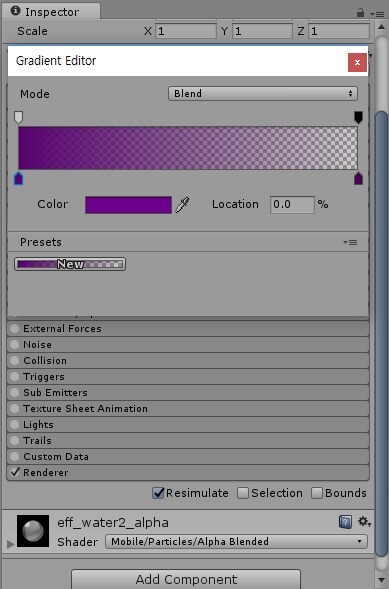
Task: Open the material settings gear menu
Action: click(363, 521)
